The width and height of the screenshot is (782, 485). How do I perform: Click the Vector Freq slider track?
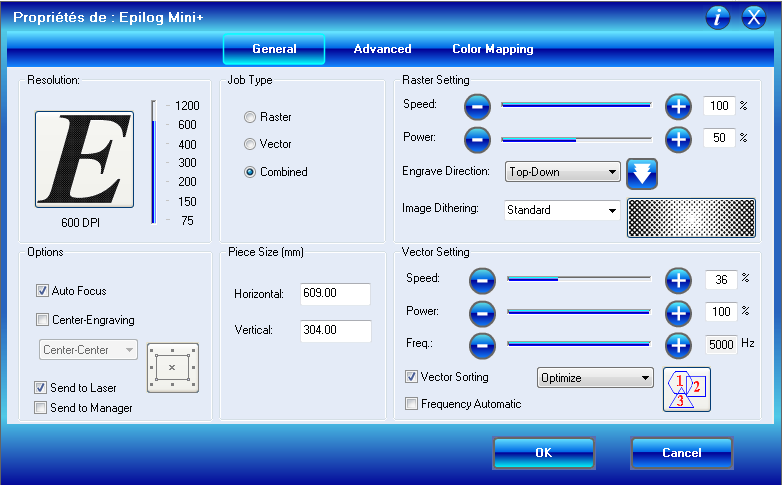coord(579,344)
